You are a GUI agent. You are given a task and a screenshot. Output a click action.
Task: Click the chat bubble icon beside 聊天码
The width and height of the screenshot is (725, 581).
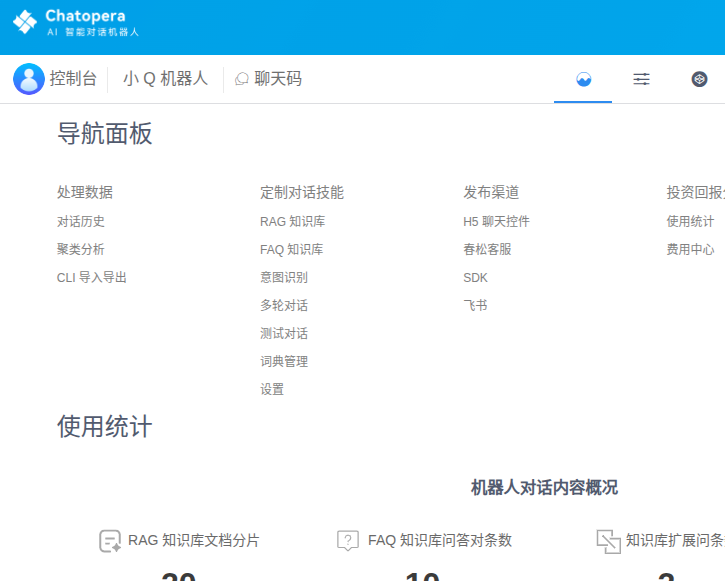coord(241,79)
